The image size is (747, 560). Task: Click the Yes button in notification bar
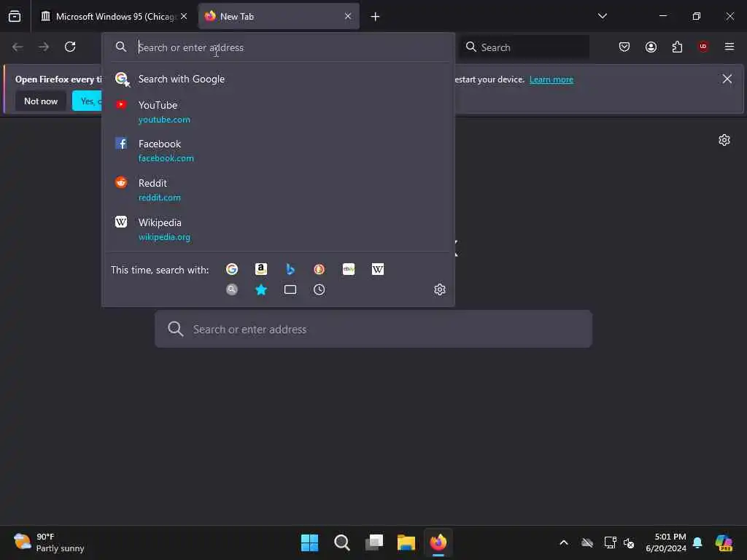pos(87,101)
